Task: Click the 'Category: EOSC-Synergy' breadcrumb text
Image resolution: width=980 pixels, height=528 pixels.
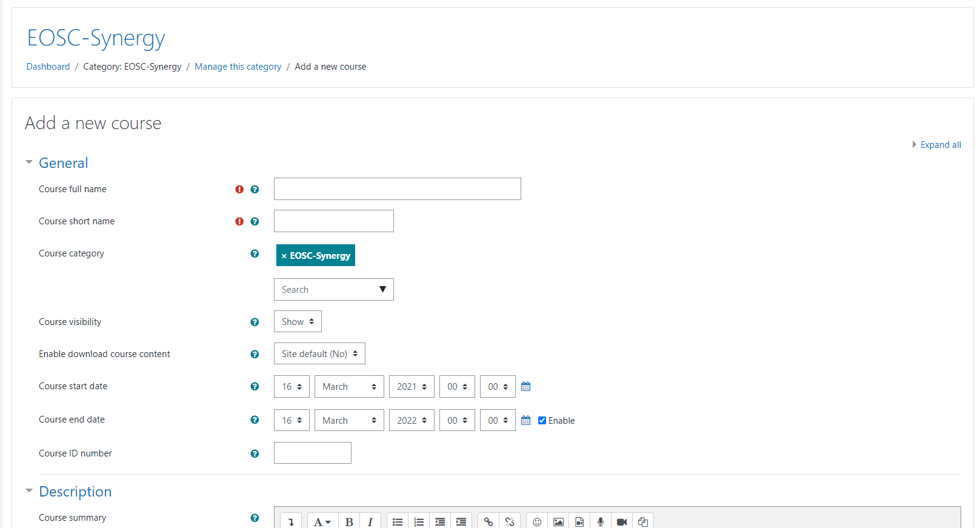Action: [132, 67]
